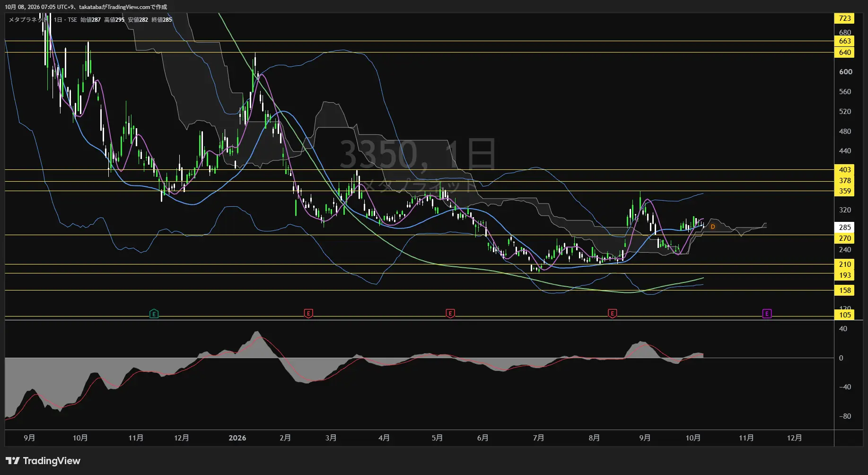This screenshot has height=475, width=868.
Task: Click the red earnings marker in August
Action: coord(612,313)
